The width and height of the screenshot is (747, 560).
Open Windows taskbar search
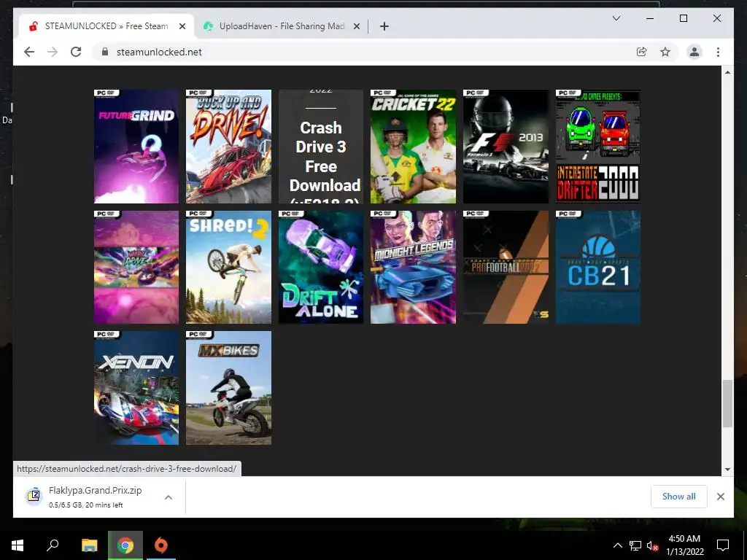pos(53,545)
